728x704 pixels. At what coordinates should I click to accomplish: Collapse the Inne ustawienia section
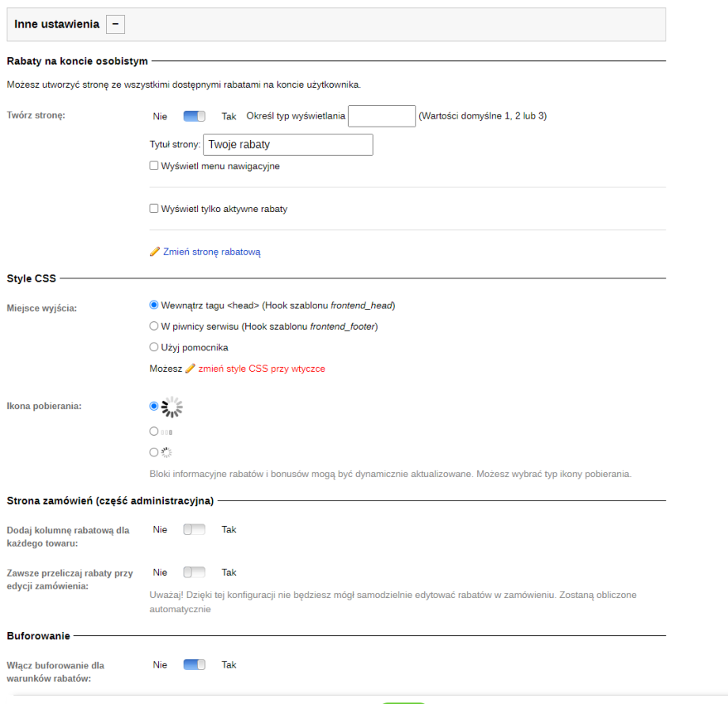point(116,25)
